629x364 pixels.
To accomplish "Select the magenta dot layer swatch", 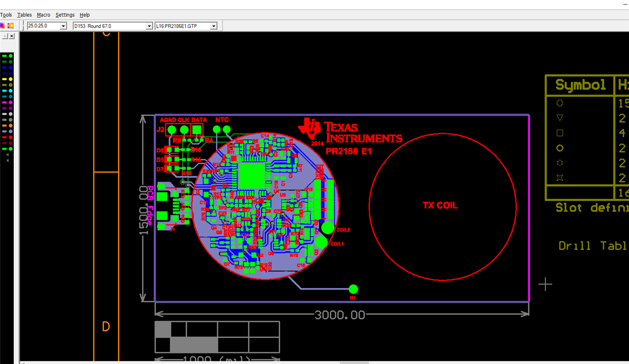I will pos(11,102).
